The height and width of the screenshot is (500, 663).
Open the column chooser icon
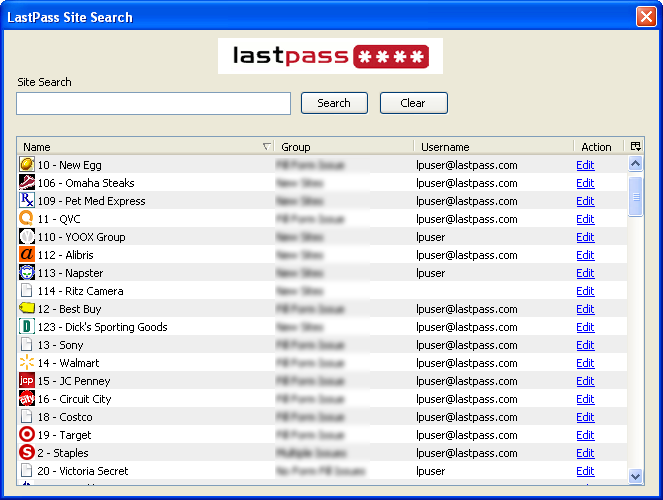click(635, 146)
